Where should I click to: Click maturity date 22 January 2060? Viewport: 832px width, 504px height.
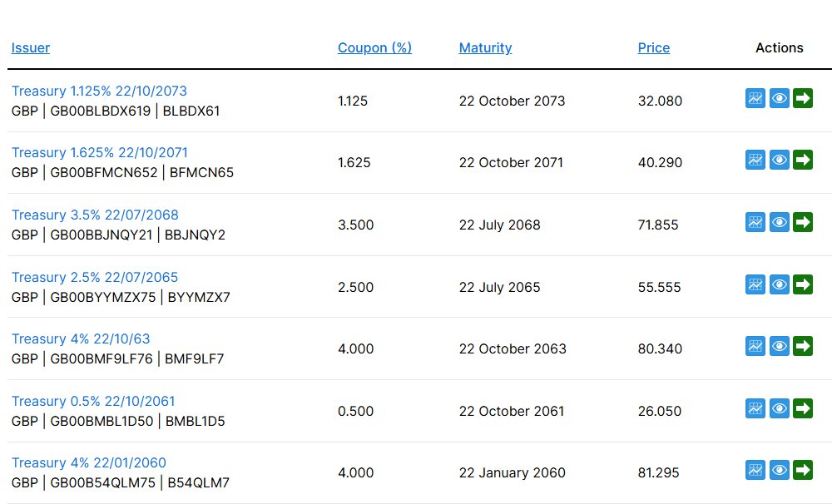click(512, 472)
